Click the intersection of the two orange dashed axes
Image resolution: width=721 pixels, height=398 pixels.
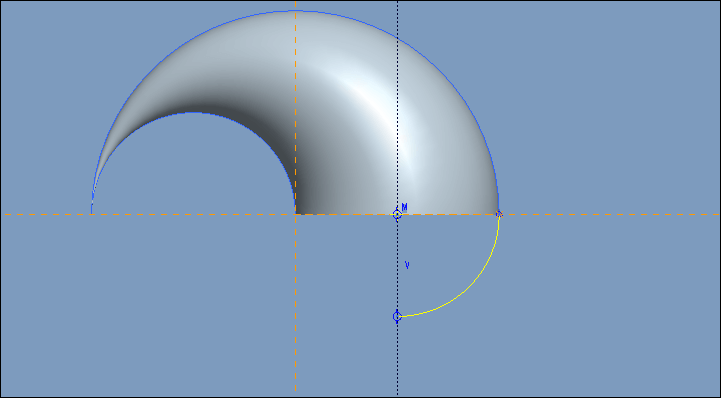(295, 214)
